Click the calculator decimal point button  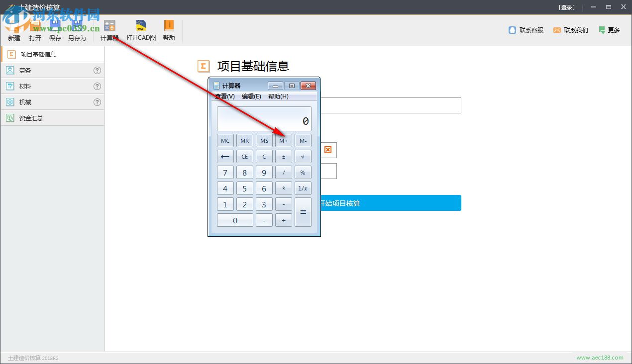tap(264, 220)
